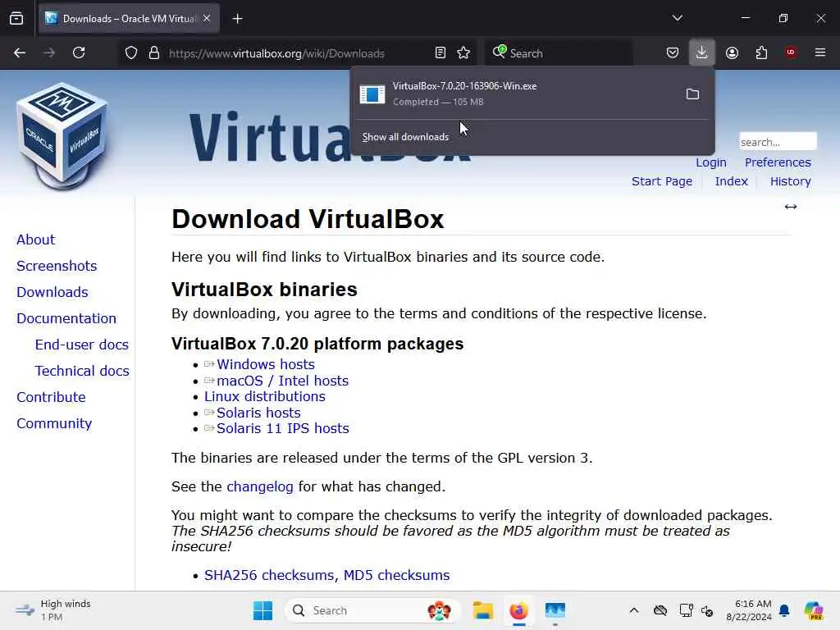The height and width of the screenshot is (630, 840).
Task: Open the History link
Action: 790,181
